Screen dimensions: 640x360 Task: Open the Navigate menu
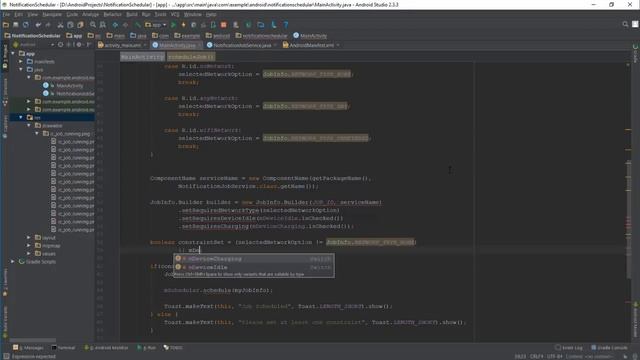[x=52, y=14]
